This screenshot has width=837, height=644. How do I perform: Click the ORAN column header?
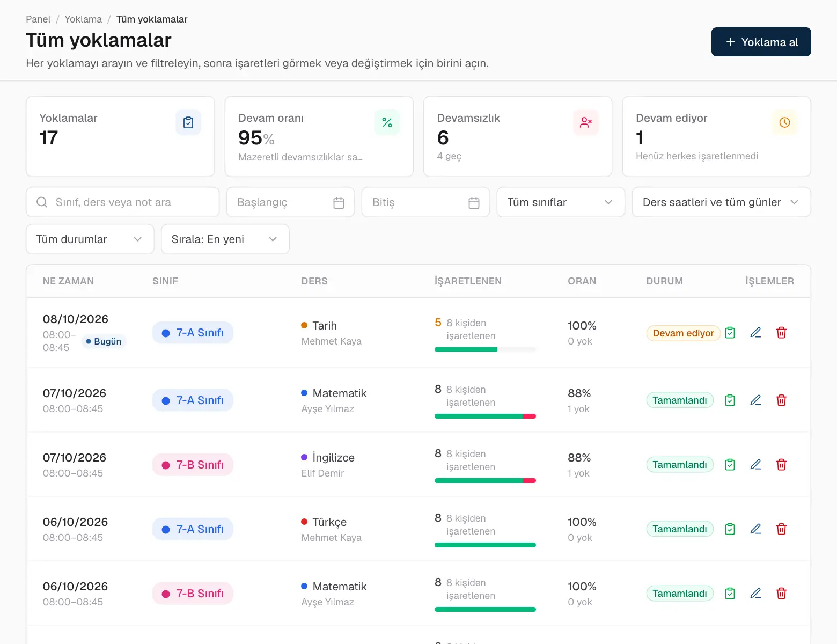point(582,281)
